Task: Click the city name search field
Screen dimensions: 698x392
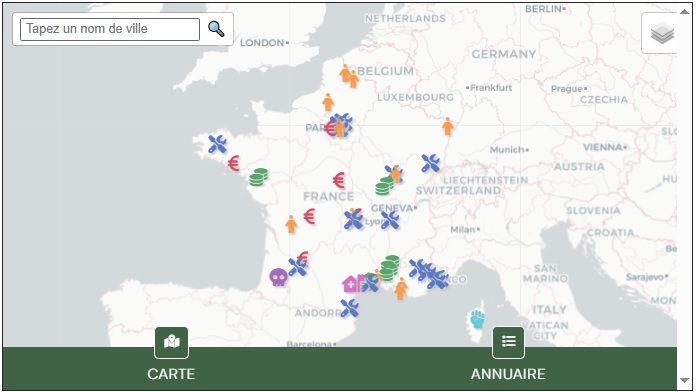Action: 110,29
